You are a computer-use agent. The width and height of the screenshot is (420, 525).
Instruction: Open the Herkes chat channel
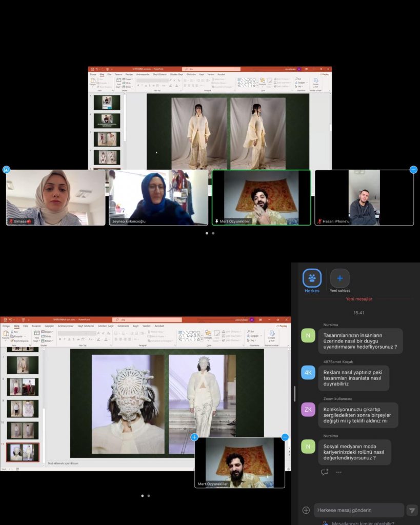312,278
